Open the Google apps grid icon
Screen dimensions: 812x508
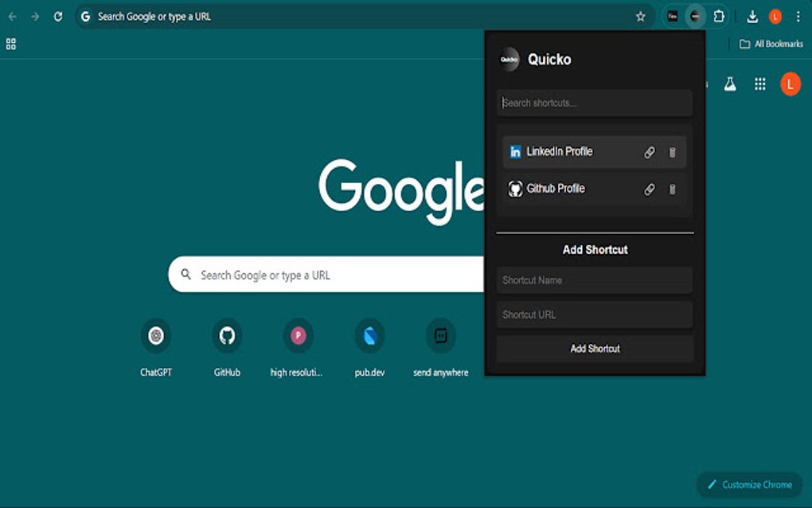(759, 84)
